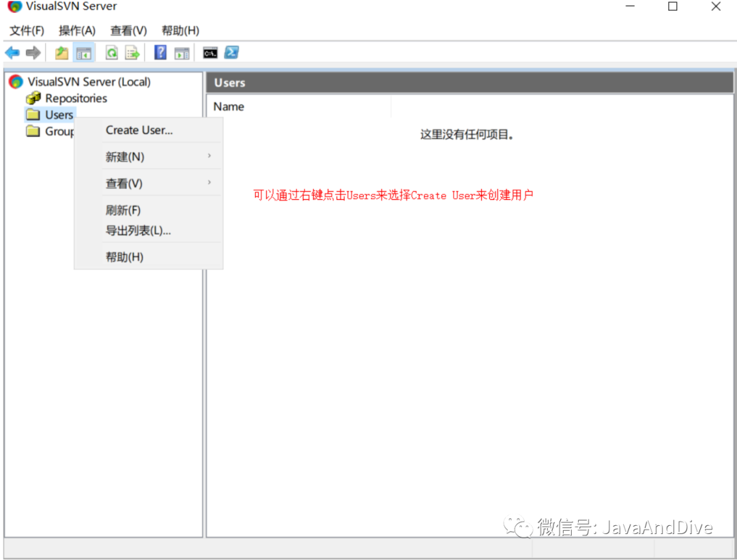
Task: Click the Forward arrow toolbar icon
Action: (x=33, y=53)
